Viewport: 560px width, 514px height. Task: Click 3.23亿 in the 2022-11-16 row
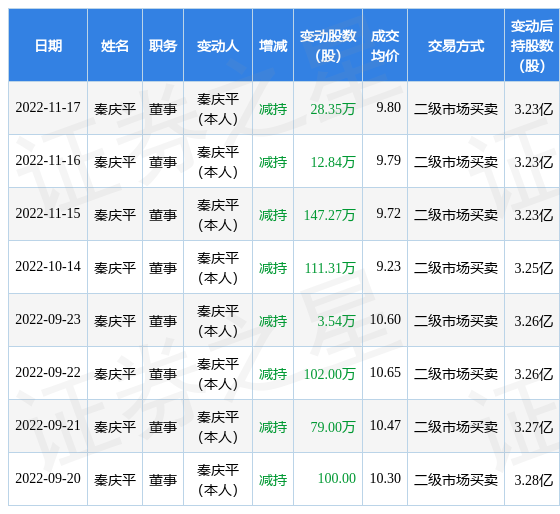pos(534,162)
